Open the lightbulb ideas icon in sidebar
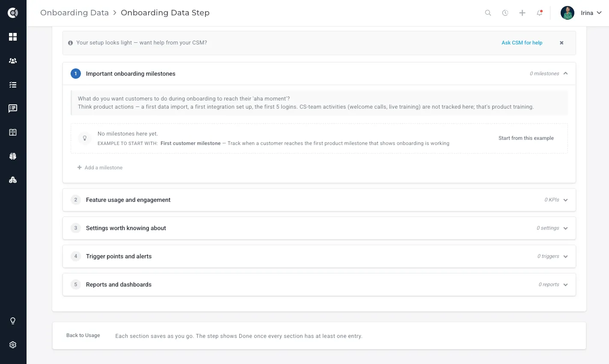The height and width of the screenshot is (364, 609). coord(13,321)
